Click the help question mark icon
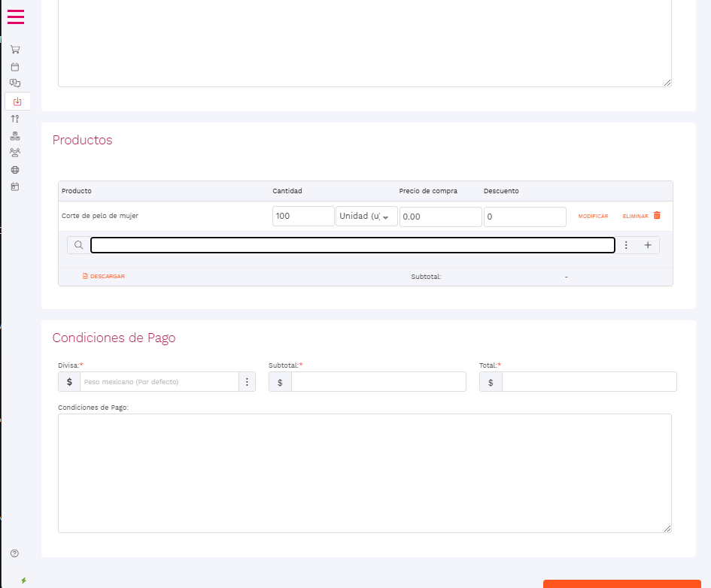The image size is (711, 588). tap(14, 553)
